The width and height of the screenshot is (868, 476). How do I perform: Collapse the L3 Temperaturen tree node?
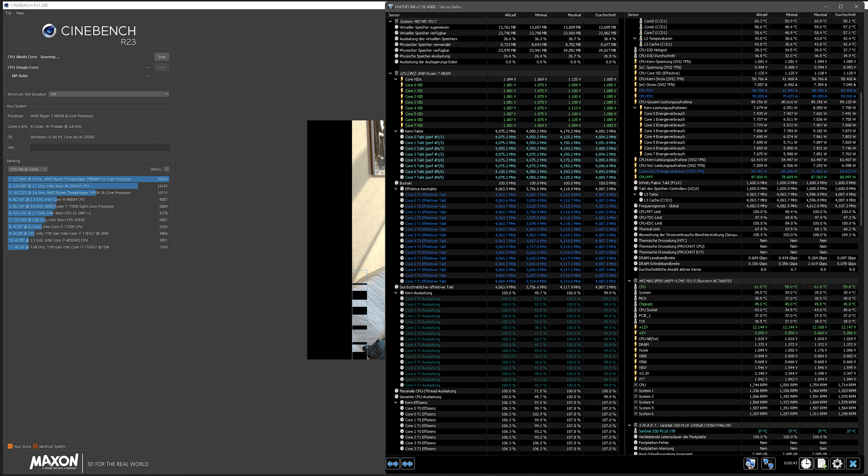coord(635,39)
